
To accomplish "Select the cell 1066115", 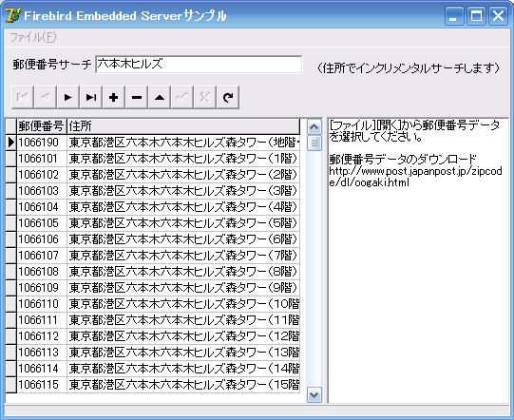I will [42, 385].
